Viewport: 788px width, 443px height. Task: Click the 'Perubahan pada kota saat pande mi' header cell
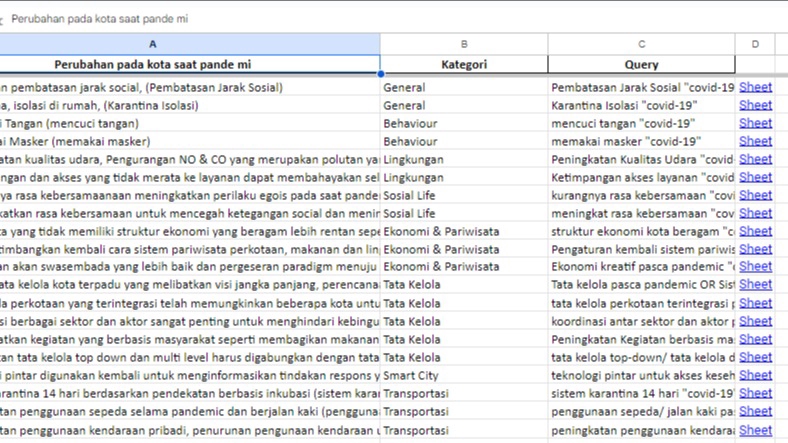(190, 64)
